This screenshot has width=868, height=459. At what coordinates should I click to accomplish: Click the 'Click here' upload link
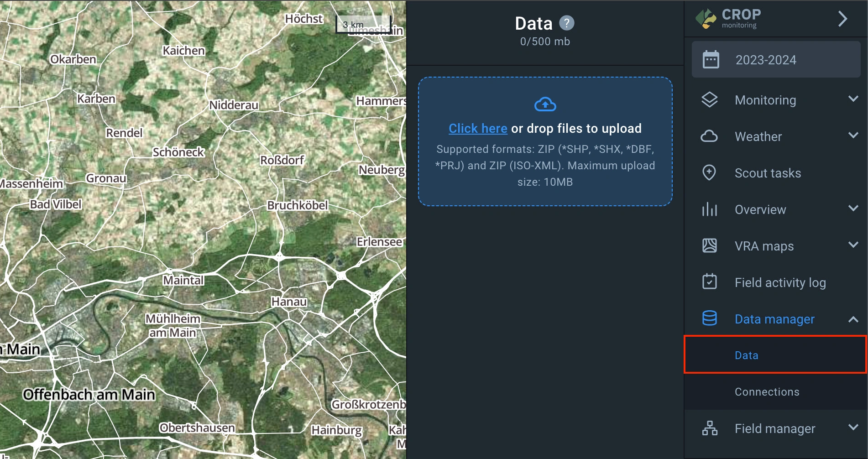click(x=478, y=129)
